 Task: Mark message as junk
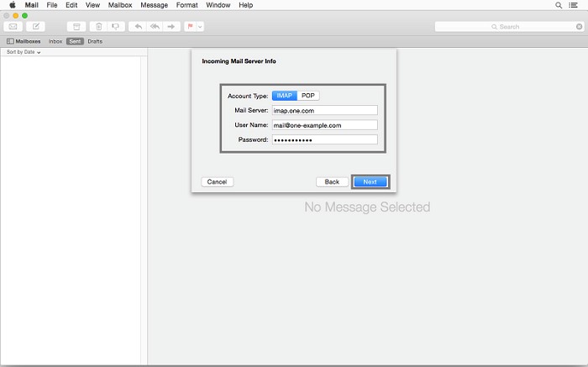point(116,27)
